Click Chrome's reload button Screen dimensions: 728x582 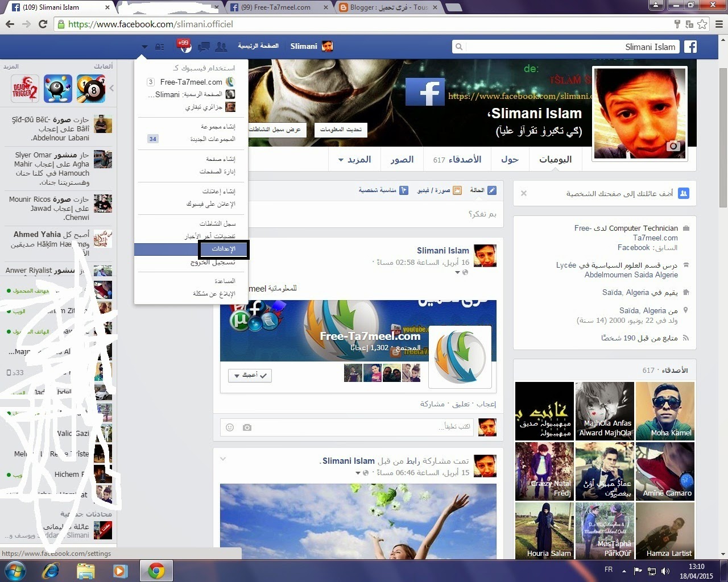point(43,24)
